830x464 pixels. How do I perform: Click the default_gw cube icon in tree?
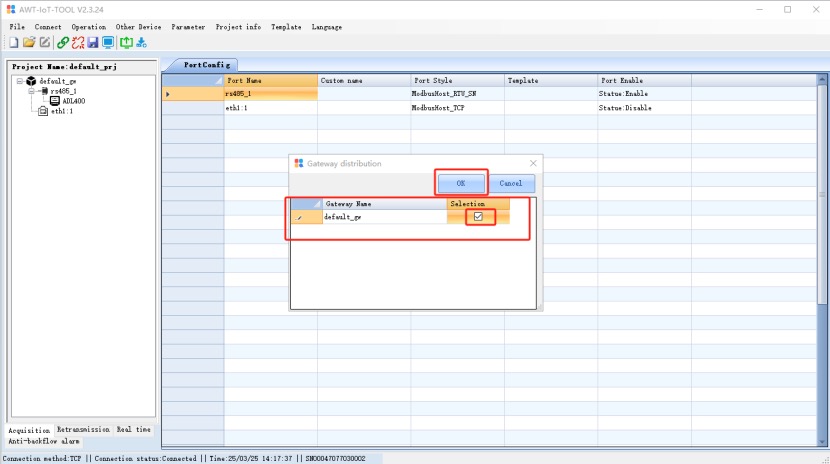pyautogui.click(x=31, y=81)
